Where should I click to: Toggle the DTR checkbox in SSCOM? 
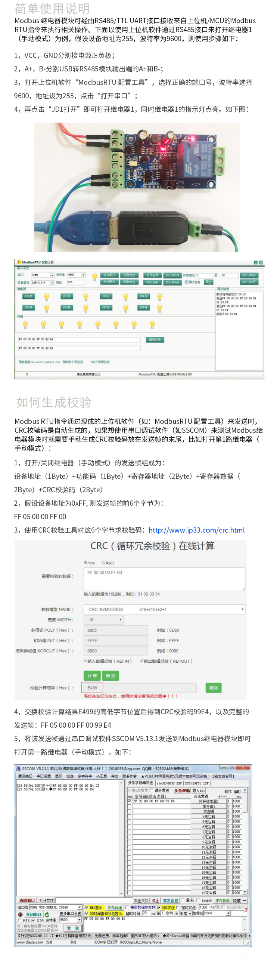[34, 920]
